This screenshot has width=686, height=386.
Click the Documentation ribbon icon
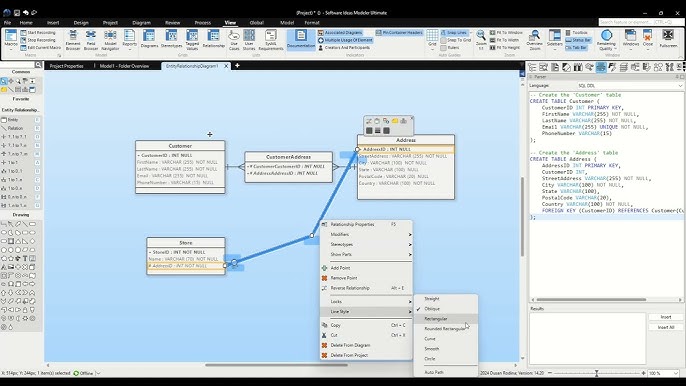click(301, 39)
